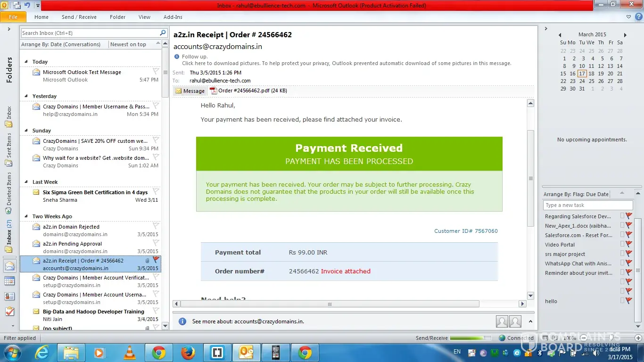Image resolution: width=644 pixels, height=362 pixels.
Task: Click red flag on Video Portal task
Action: pyautogui.click(x=628, y=244)
